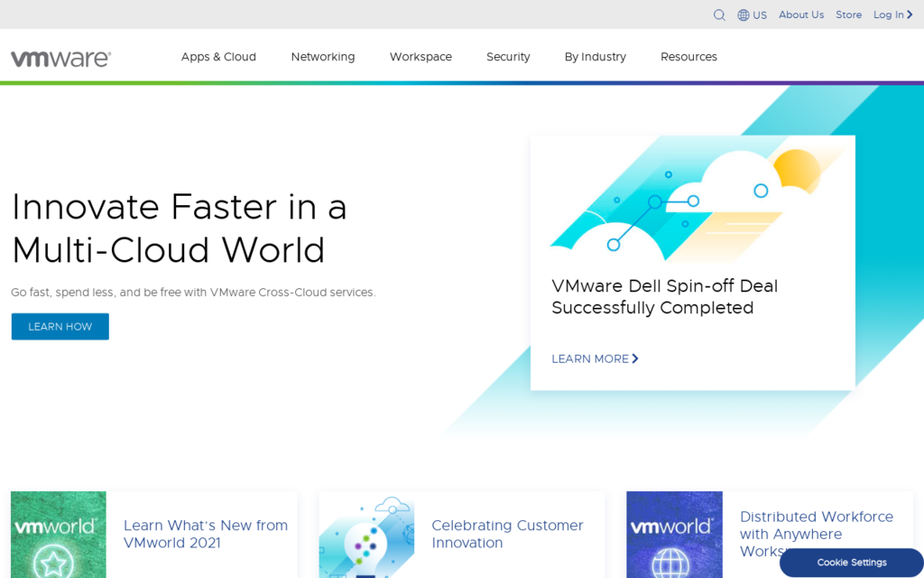Open Cookie Settings

pos(851,563)
